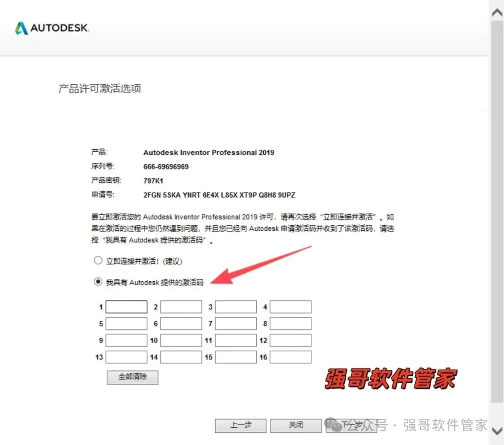Viewport: 504px width, 445px height.
Task: Click activation code field 11
Action: (x=236, y=340)
